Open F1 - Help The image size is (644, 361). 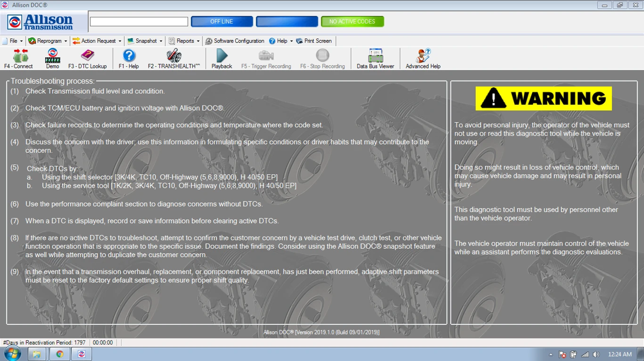click(x=128, y=58)
